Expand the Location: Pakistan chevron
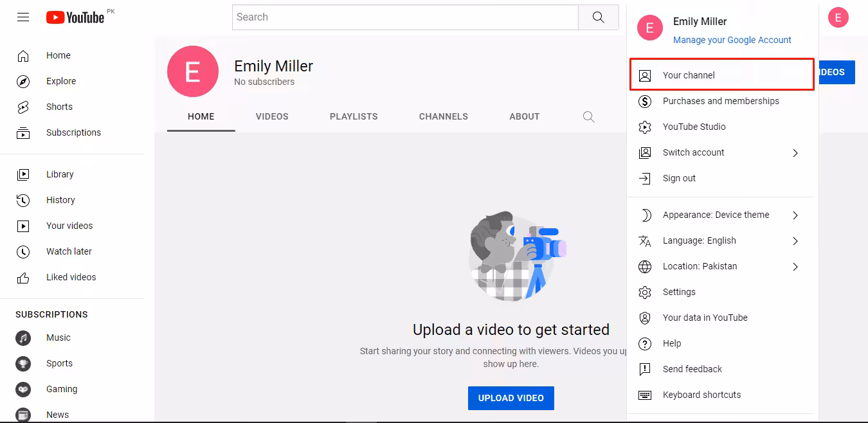The image size is (868, 423). tap(795, 267)
